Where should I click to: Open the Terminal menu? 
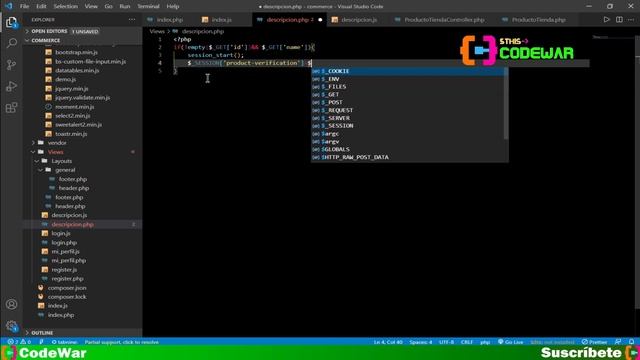click(148, 7)
